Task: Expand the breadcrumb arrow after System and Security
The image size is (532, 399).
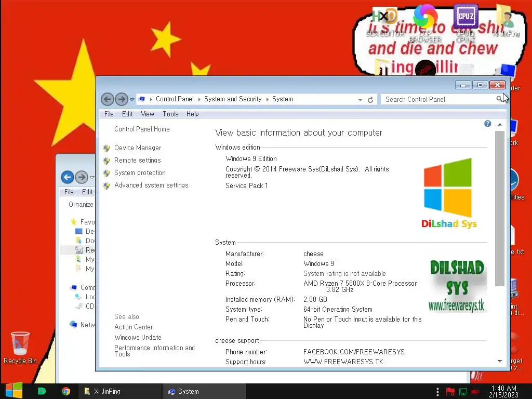Action: click(x=268, y=99)
